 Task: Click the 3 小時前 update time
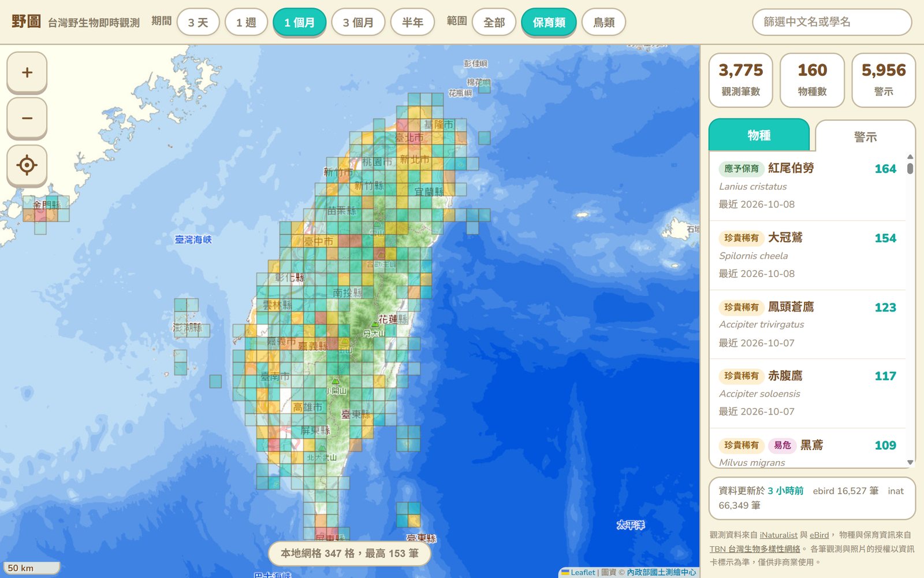[785, 491]
